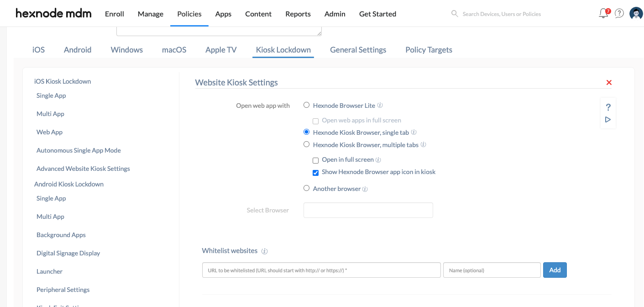Image resolution: width=644 pixels, height=307 pixels.
Task: Click the Add whitelist button
Action: pyautogui.click(x=555, y=270)
